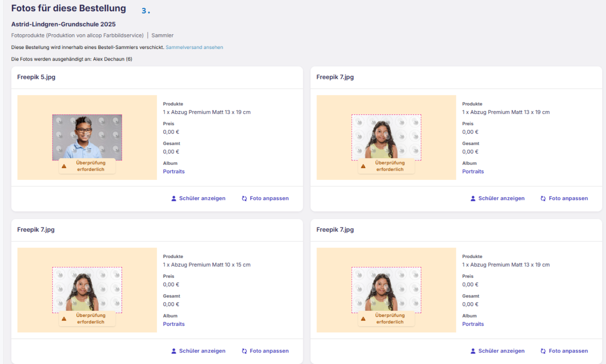Click Foto anpassen in Freepik 5.jpg card

coord(265,198)
